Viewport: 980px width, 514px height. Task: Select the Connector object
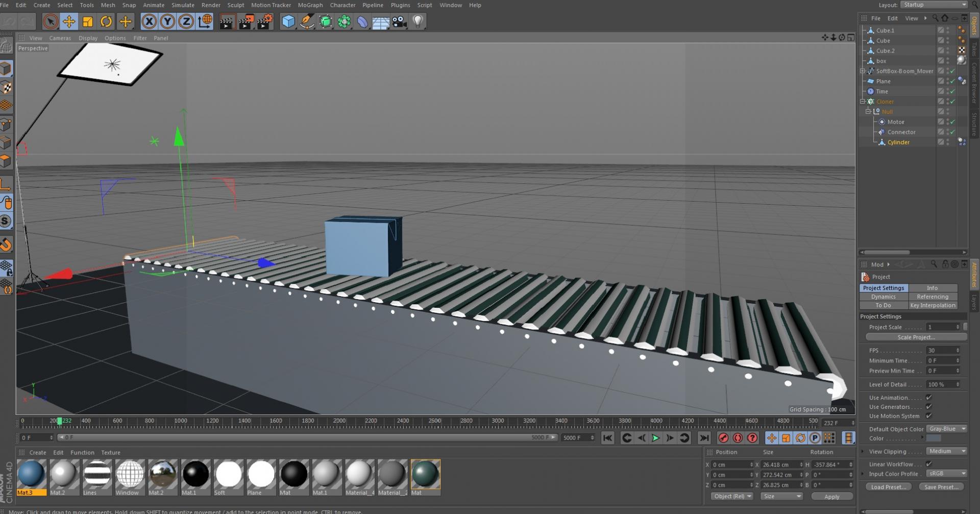coord(901,132)
